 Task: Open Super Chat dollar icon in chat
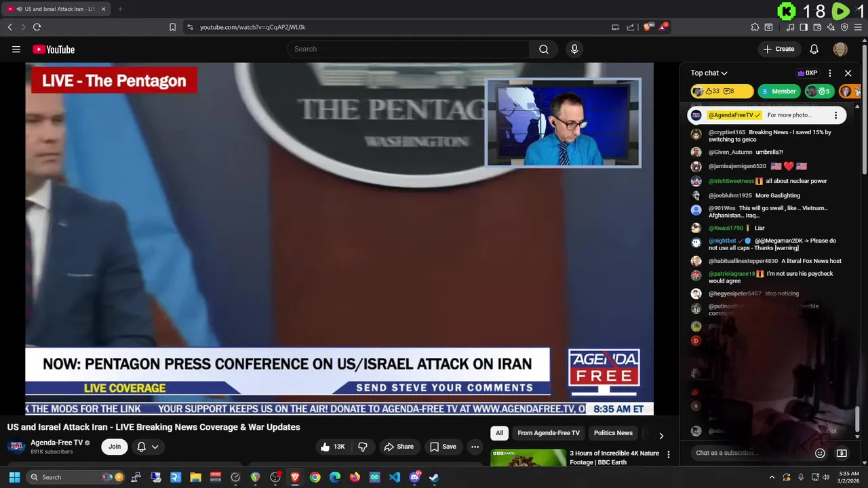point(842,453)
